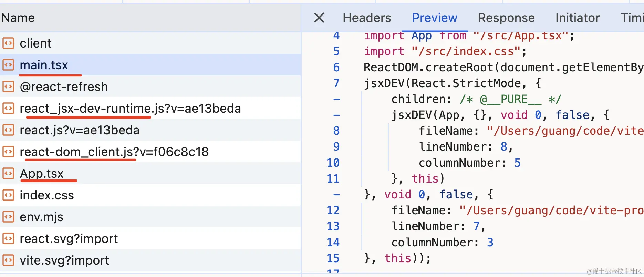Click the icon next to react-dom_client.js
The height and width of the screenshot is (277, 644).
pos(8,152)
